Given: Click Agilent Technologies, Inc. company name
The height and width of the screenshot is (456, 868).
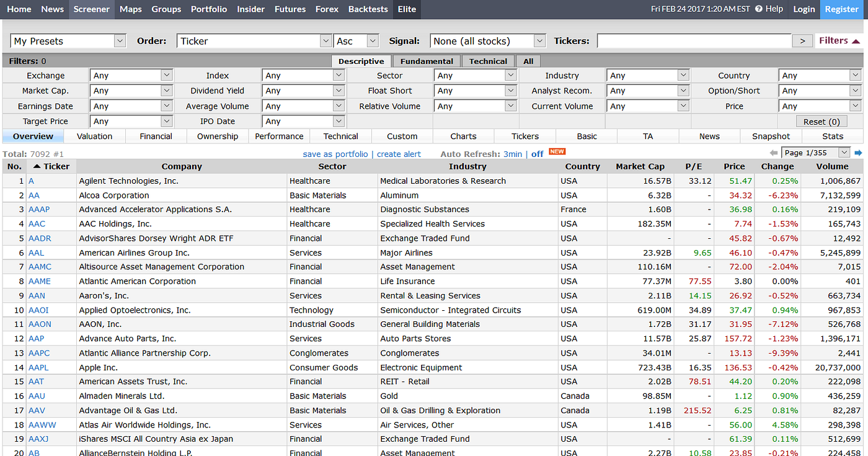Looking at the screenshot, I should [129, 181].
